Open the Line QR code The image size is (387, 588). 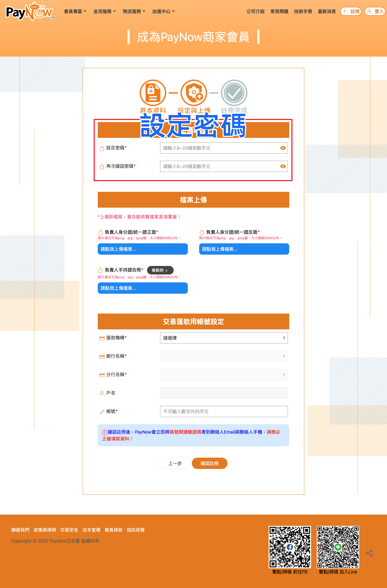tap(338, 547)
